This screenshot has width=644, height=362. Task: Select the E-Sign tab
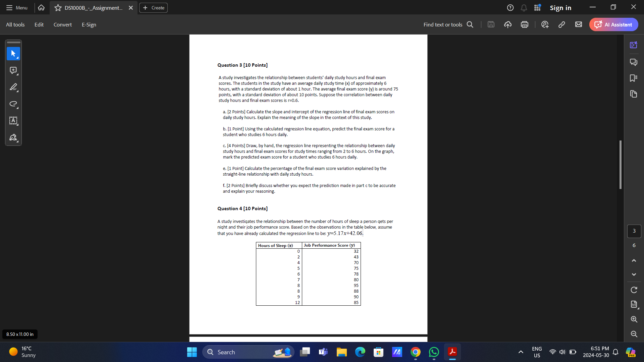89,24
